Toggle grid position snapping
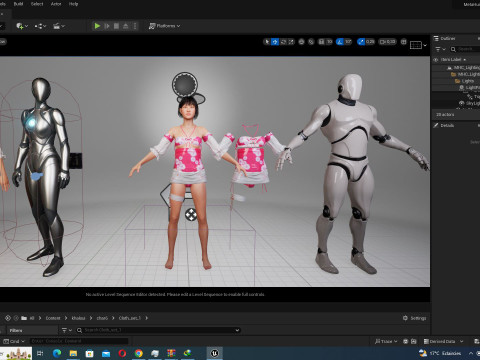The width and height of the screenshot is (480, 360). point(321,42)
